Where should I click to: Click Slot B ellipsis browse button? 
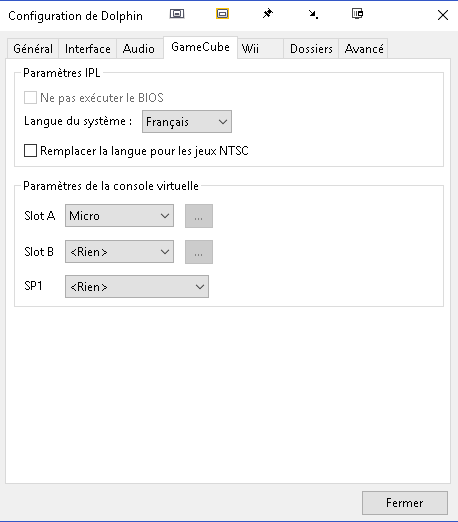click(x=199, y=252)
